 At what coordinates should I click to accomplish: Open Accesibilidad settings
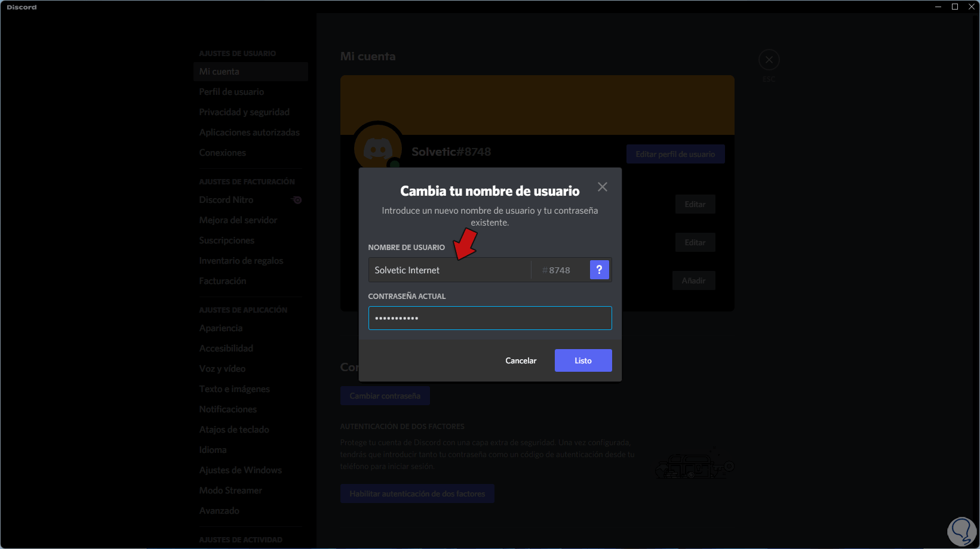[251, 348]
